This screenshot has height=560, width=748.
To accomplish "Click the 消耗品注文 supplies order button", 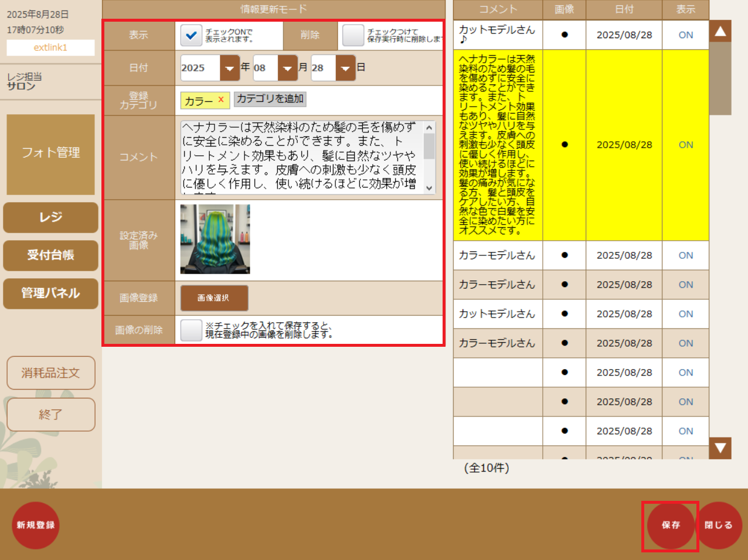I will pyautogui.click(x=50, y=373).
